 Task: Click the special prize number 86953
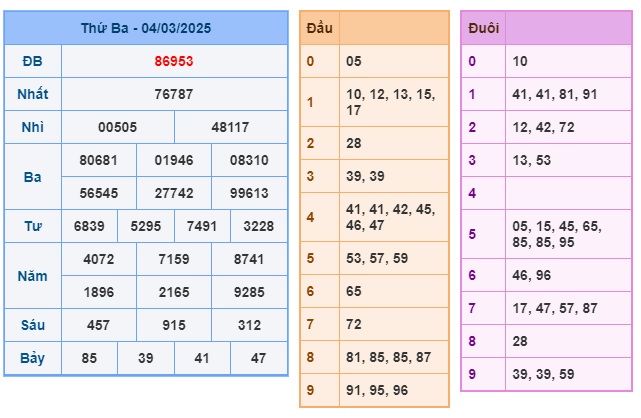(x=174, y=61)
